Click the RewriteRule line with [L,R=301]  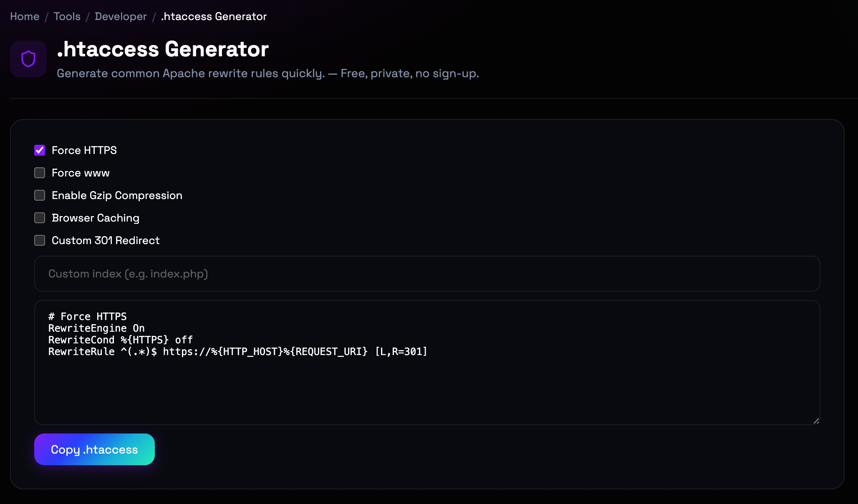238,351
